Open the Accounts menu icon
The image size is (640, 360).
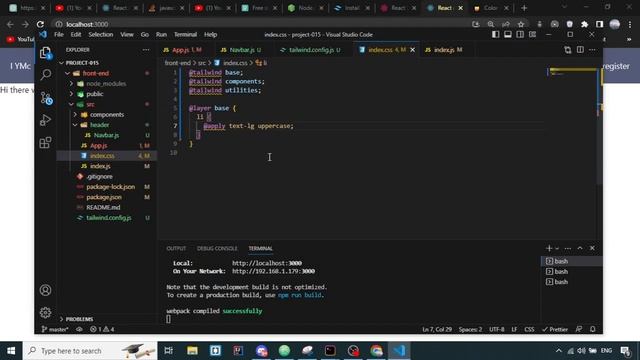pos(45,290)
